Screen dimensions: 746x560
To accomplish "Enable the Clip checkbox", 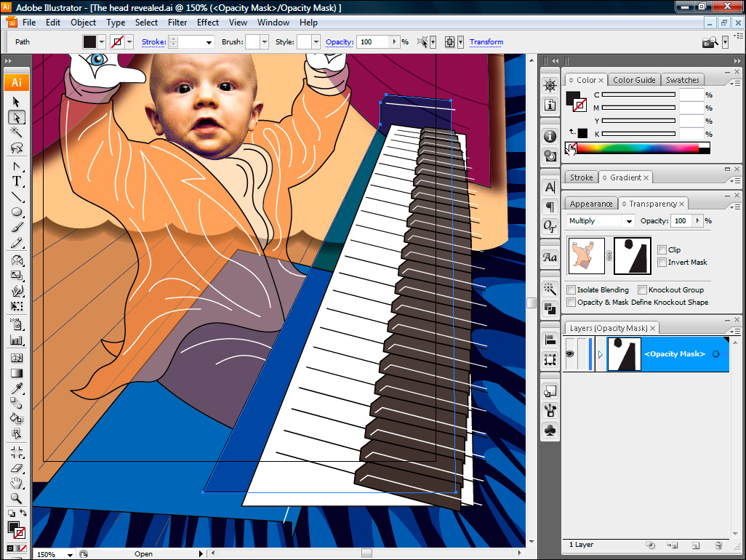I will pyautogui.click(x=662, y=249).
